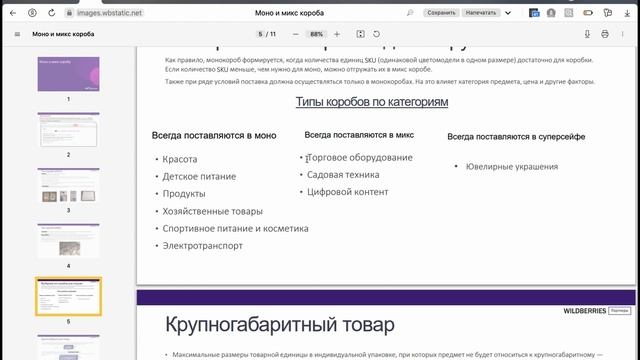Click the Садовая техника list item
The height and width of the screenshot is (360, 640).
[x=343, y=175]
